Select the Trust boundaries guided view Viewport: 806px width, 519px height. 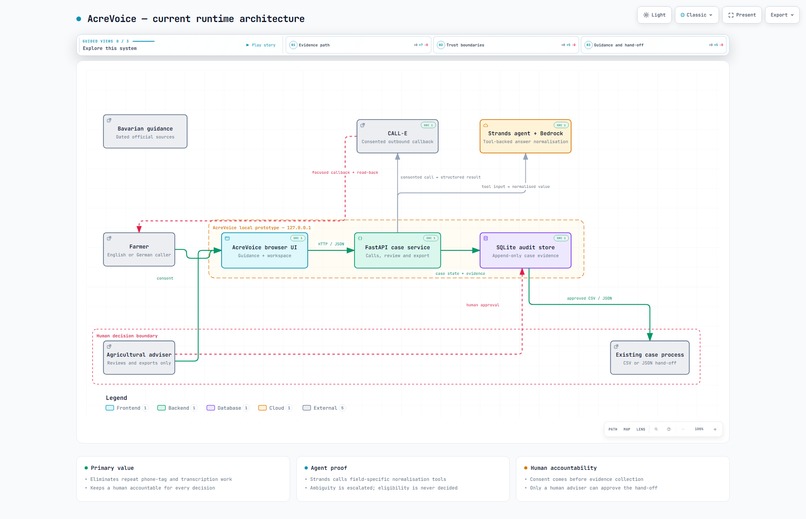pyautogui.click(x=506, y=45)
